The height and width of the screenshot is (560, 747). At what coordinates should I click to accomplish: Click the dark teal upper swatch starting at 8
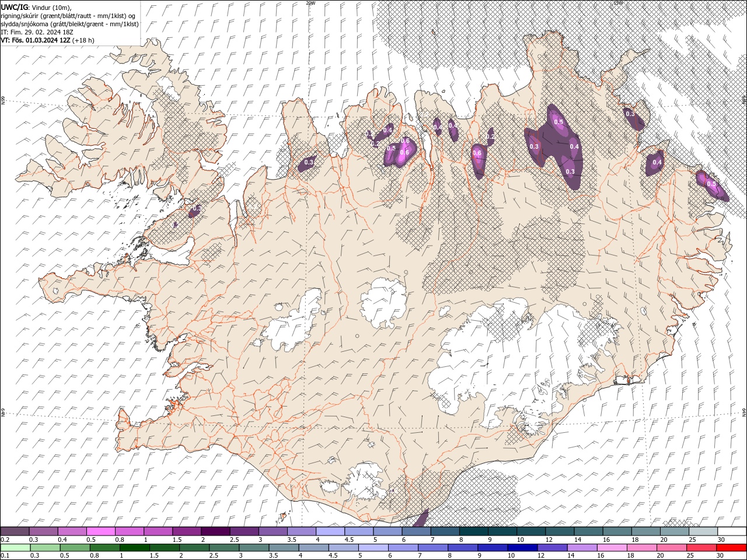click(x=473, y=531)
